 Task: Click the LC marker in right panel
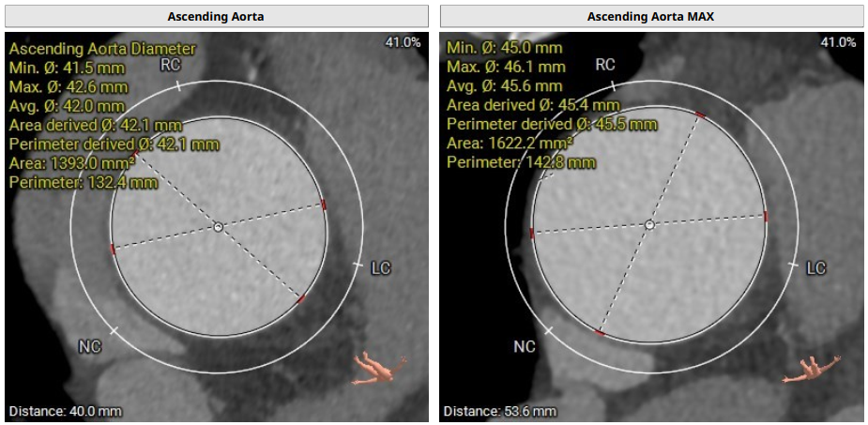coord(816,268)
